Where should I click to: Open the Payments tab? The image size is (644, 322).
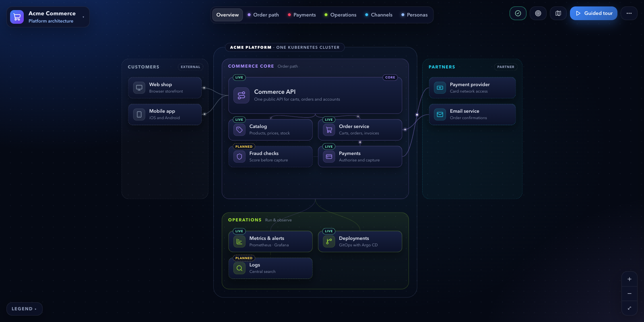pos(302,15)
